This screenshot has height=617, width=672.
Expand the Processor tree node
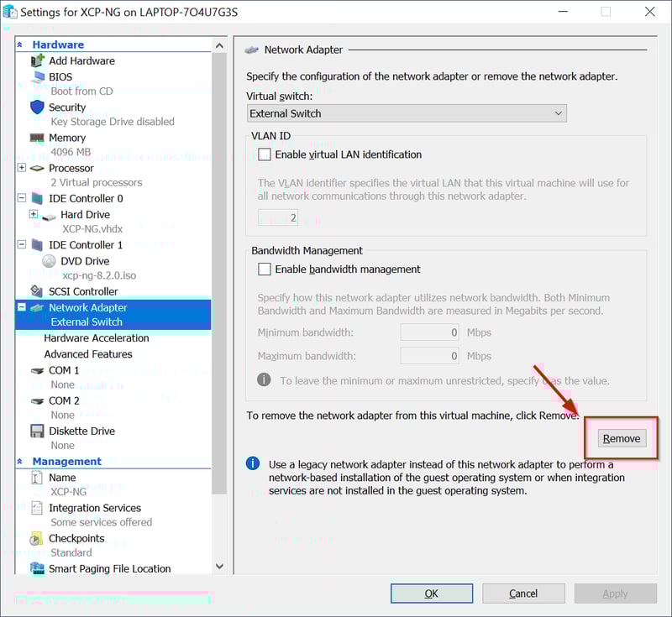tap(22, 168)
